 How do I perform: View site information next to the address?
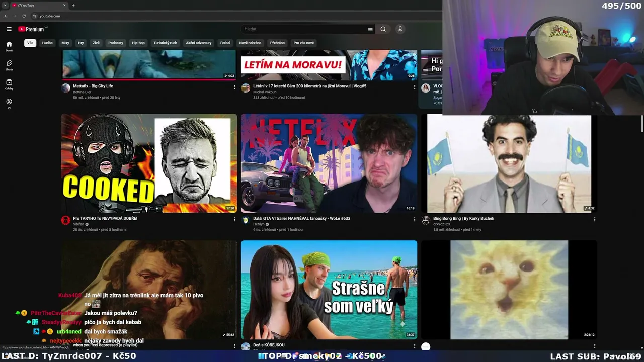point(35,16)
